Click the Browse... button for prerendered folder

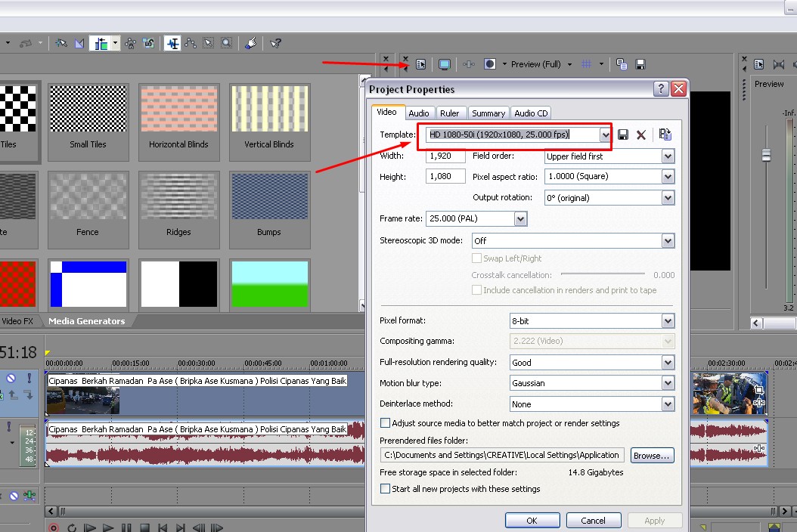(x=651, y=456)
